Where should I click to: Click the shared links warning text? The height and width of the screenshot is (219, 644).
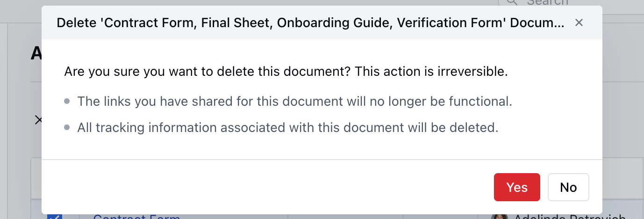tap(294, 101)
